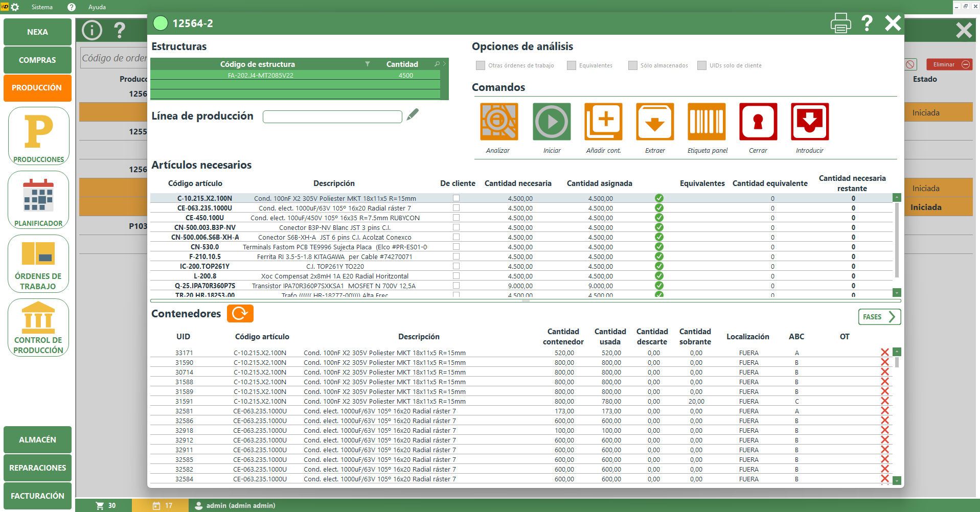Open the Código de estructura filter
Screen dimensions: 980x512
[x=367, y=64]
